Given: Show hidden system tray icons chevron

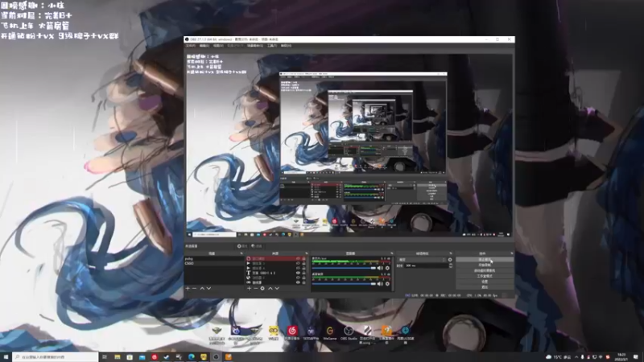Looking at the screenshot, I should (576, 357).
